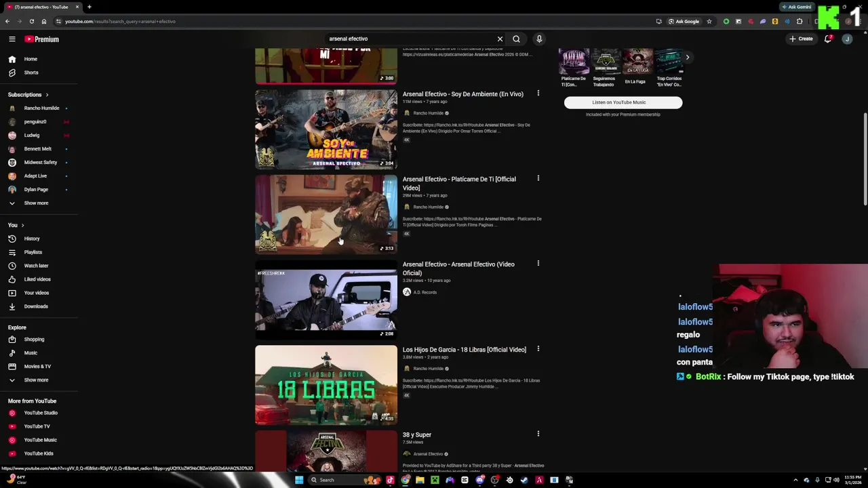Open the YouTube hamburger guide menu

(x=12, y=39)
